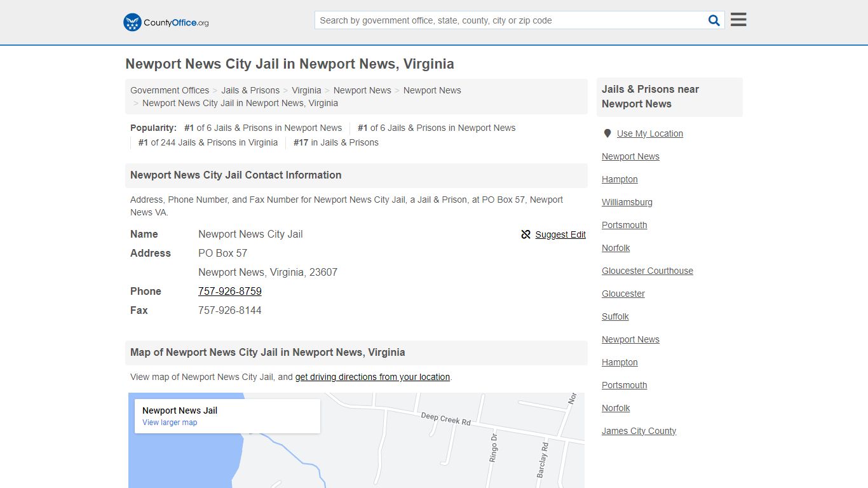The width and height of the screenshot is (868, 488).
Task: Open first Norfolk sidebar link
Action: pos(616,248)
